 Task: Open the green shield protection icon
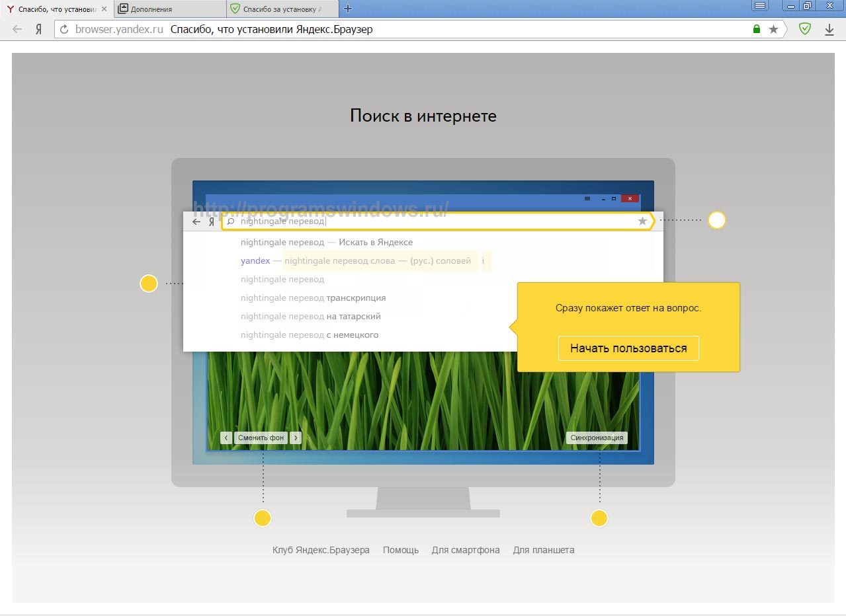point(804,29)
